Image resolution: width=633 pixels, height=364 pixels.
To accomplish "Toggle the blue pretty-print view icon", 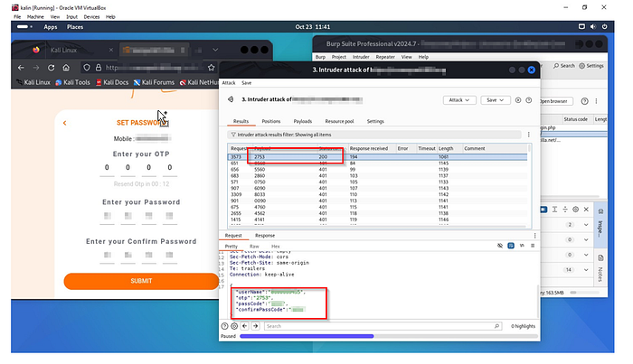I will tap(511, 246).
